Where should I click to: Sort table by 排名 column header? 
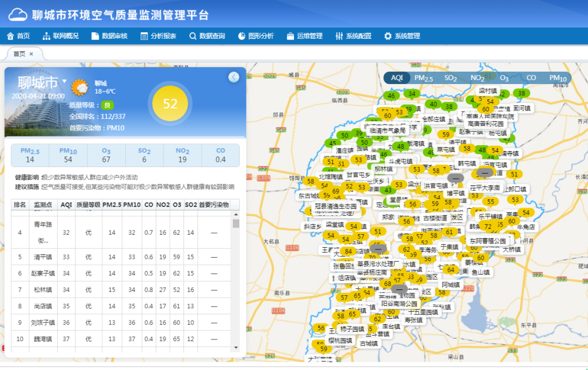[20, 205]
